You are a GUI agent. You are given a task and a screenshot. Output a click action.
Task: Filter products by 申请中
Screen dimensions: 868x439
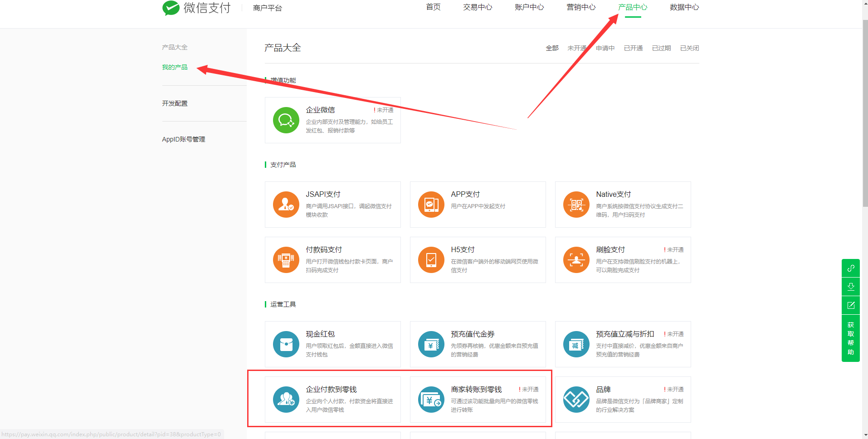(x=605, y=48)
